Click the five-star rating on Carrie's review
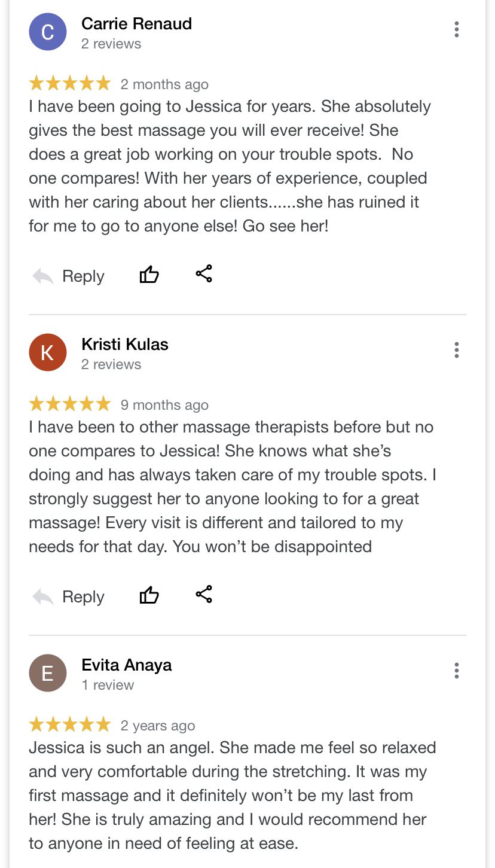 (70, 84)
